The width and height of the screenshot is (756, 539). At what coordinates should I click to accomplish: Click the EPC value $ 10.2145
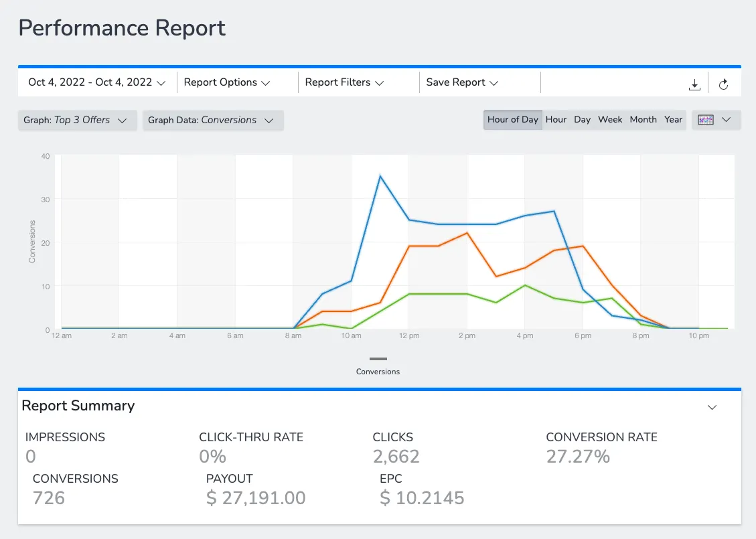click(422, 498)
